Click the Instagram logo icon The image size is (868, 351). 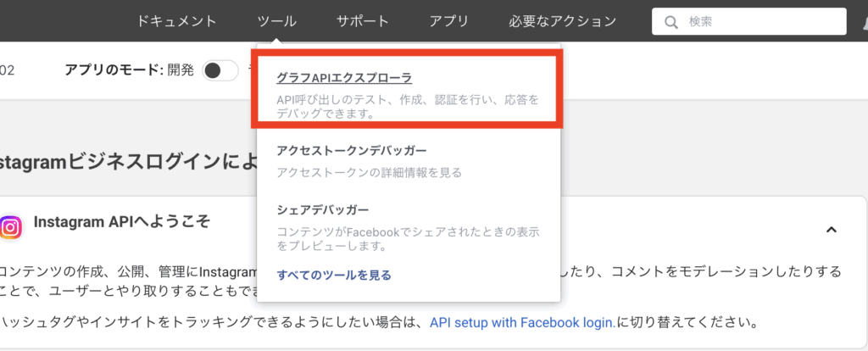click(x=11, y=227)
